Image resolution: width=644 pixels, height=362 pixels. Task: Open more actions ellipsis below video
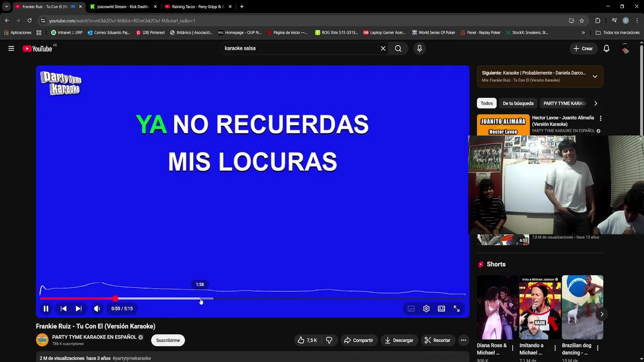click(463, 340)
